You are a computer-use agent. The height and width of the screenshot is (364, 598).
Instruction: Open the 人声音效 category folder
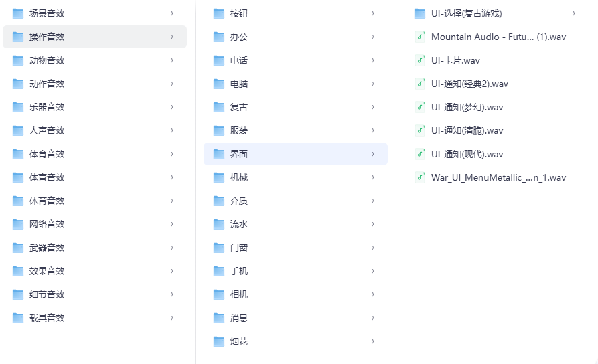coord(47,130)
